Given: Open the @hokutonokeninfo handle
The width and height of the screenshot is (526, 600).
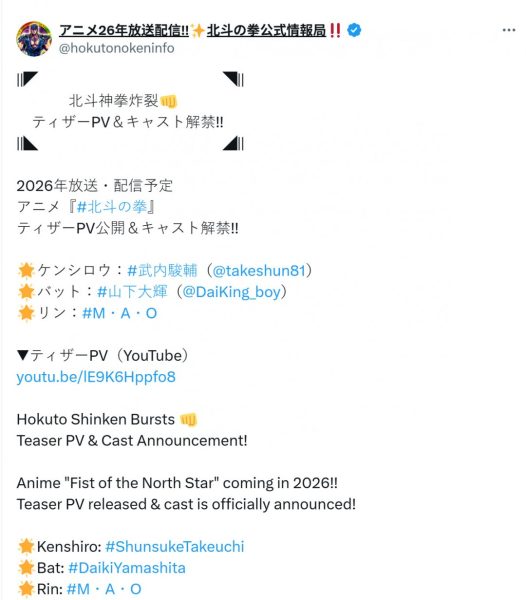Looking at the screenshot, I should (x=116, y=48).
